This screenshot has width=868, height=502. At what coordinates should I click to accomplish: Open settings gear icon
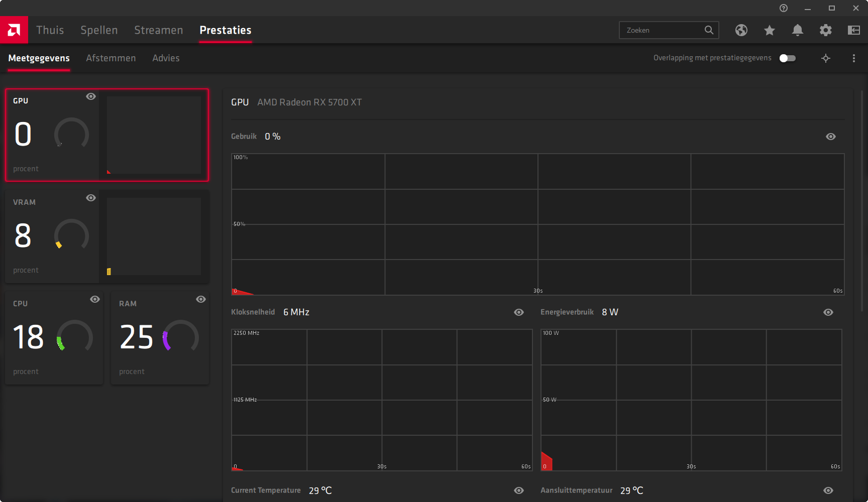pos(826,30)
